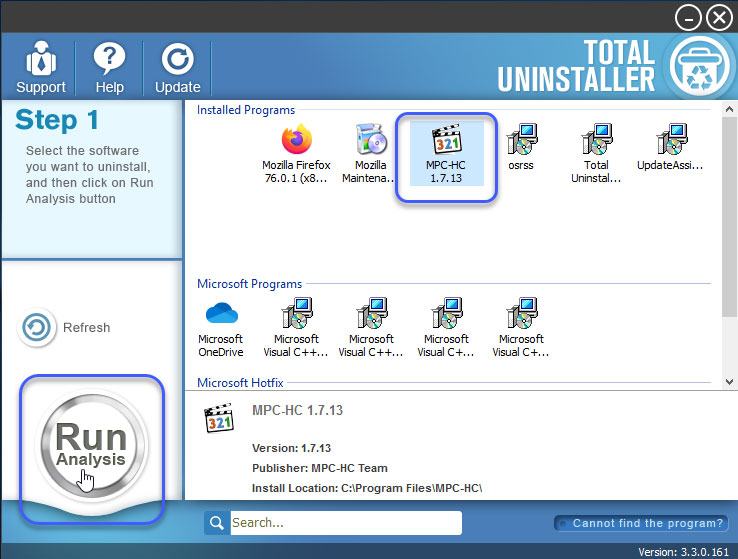Screen dimensions: 738x559
Task: Minimize the Total Uninstaller window
Action: point(688,18)
